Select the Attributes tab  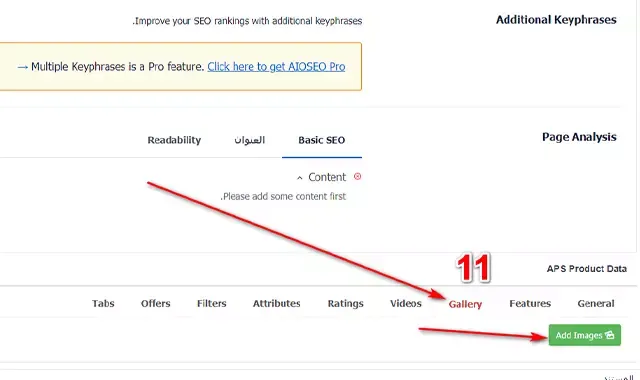coord(276,303)
